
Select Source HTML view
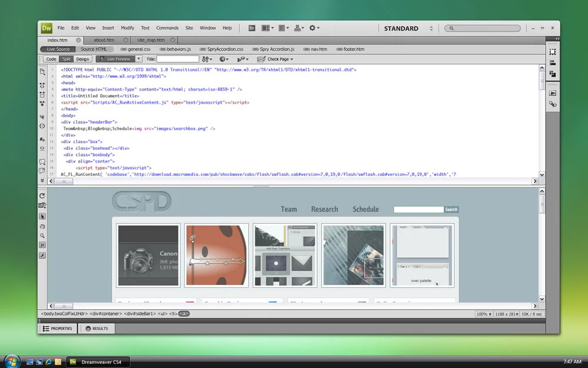pyautogui.click(x=93, y=49)
